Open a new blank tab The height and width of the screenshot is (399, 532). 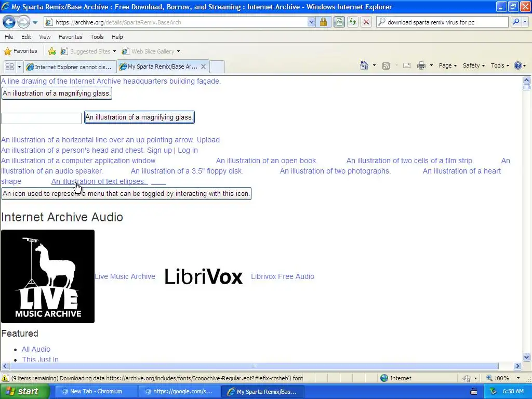tap(217, 66)
